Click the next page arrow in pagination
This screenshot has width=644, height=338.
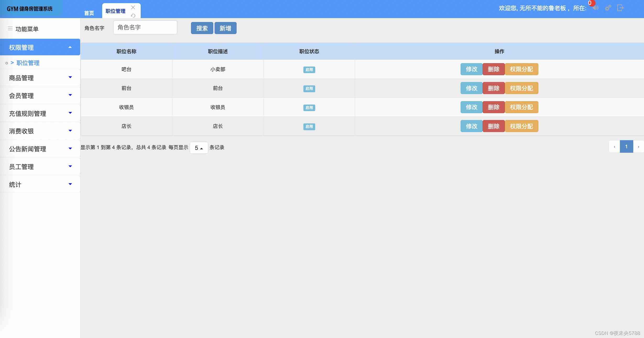(638, 147)
